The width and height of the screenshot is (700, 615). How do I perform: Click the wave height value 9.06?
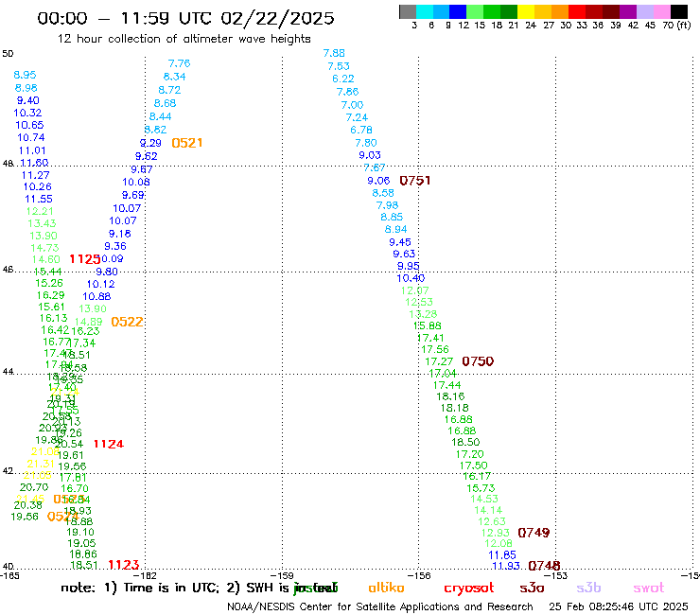click(x=378, y=181)
